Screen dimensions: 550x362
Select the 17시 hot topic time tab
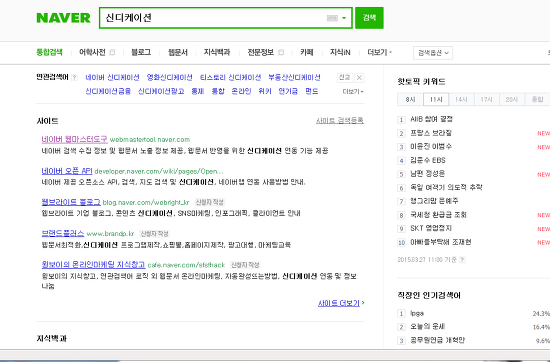point(487,99)
